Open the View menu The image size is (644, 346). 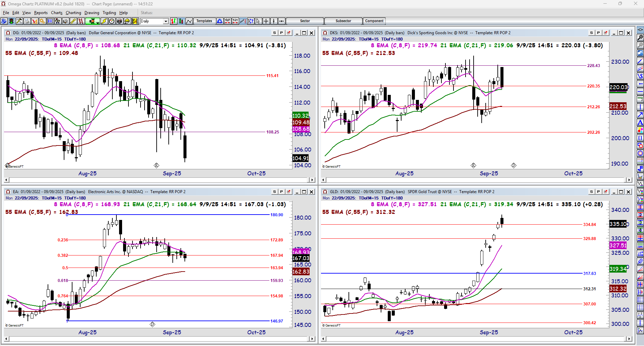coord(26,13)
